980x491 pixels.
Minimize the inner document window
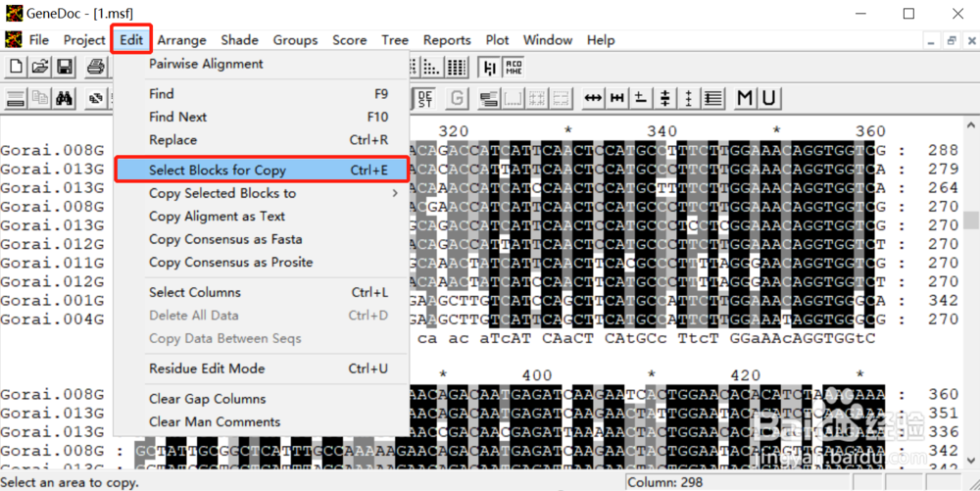coord(932,40)
